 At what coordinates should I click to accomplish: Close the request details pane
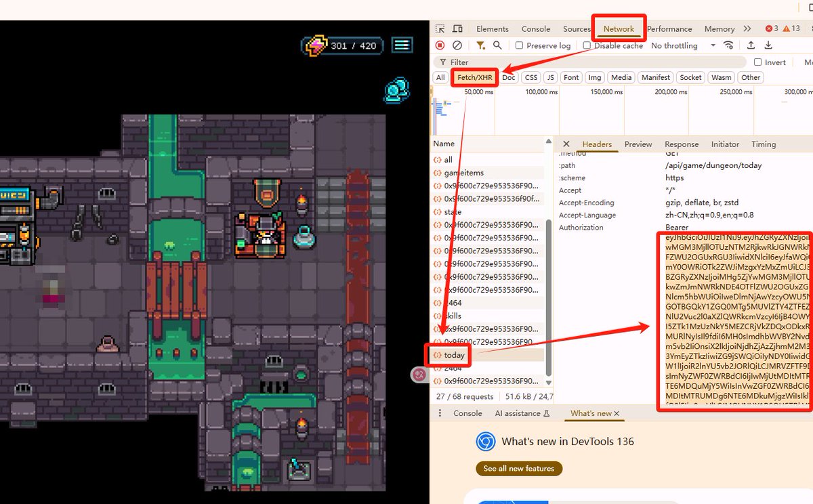566,144
